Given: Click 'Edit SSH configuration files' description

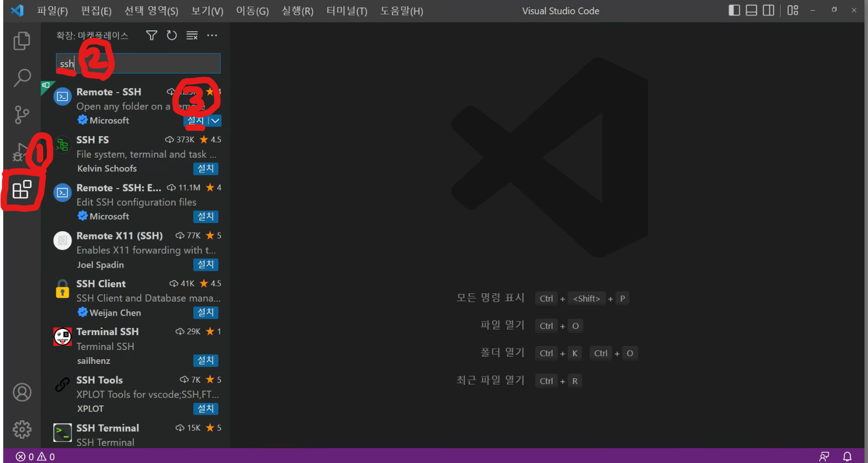Looking at the screenshot, I should coord(136,202).
